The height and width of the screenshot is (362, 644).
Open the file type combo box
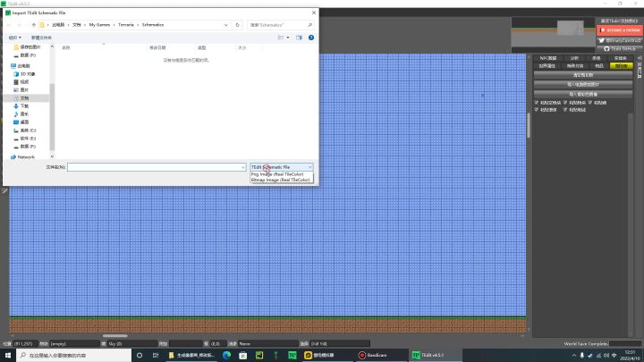click(282, 167)
